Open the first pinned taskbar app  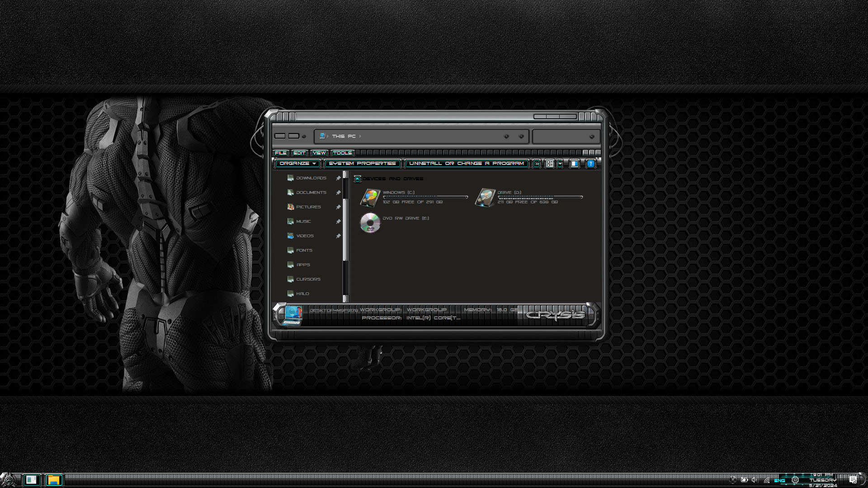pos(31,480)
